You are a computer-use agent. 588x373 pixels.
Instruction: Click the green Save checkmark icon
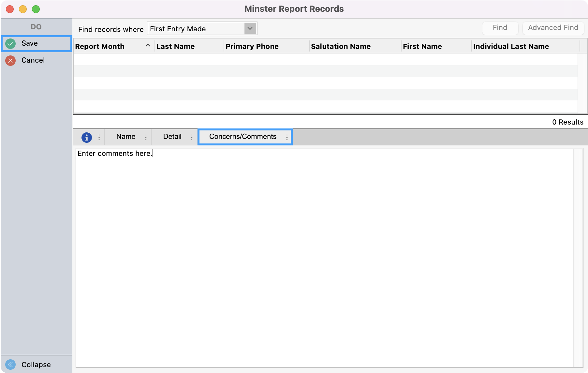click(x=10, y=43)
